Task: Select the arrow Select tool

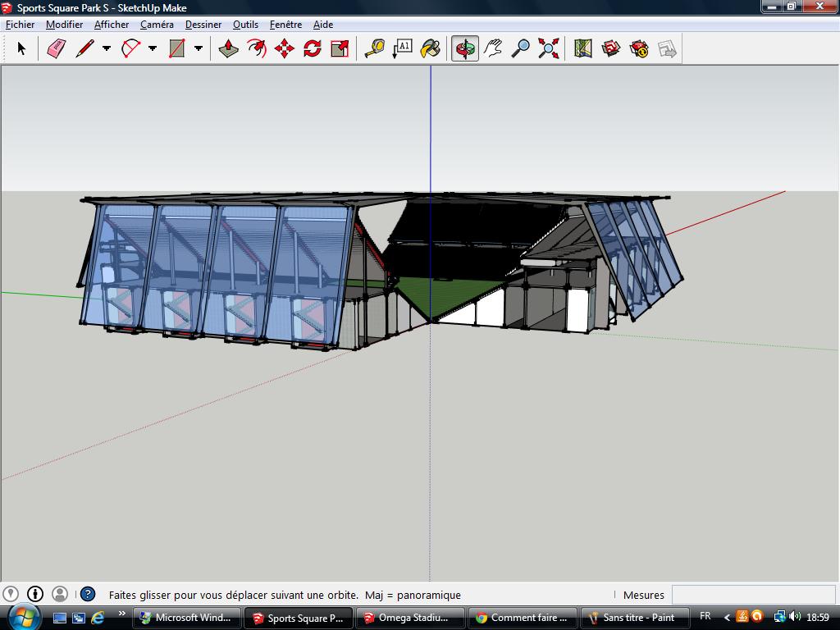Action: pyautogui.click(x=21, y=49)
